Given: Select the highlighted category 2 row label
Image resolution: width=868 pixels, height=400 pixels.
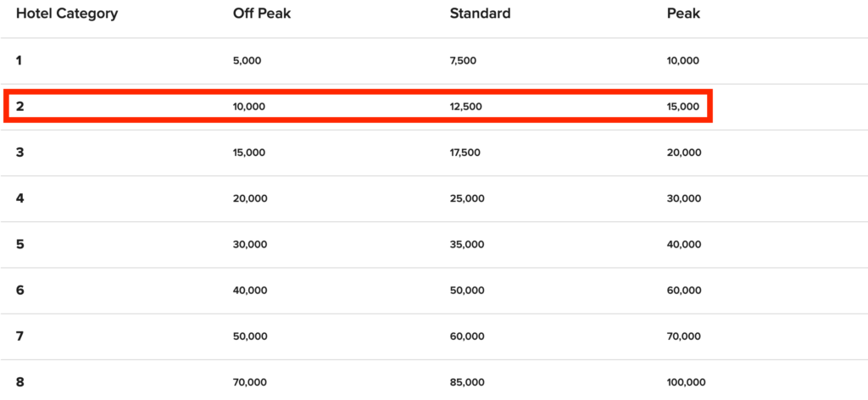Looking at the screenshot, I should coord(20,106).
